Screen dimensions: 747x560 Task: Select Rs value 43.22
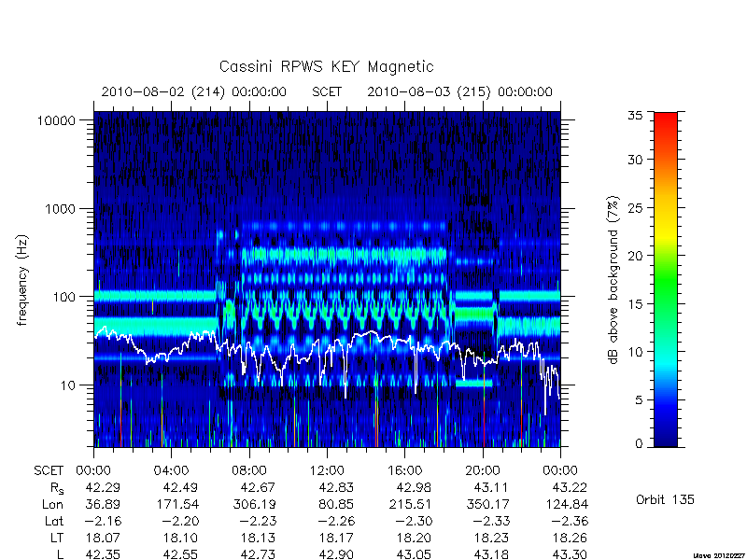coord(570,487)
